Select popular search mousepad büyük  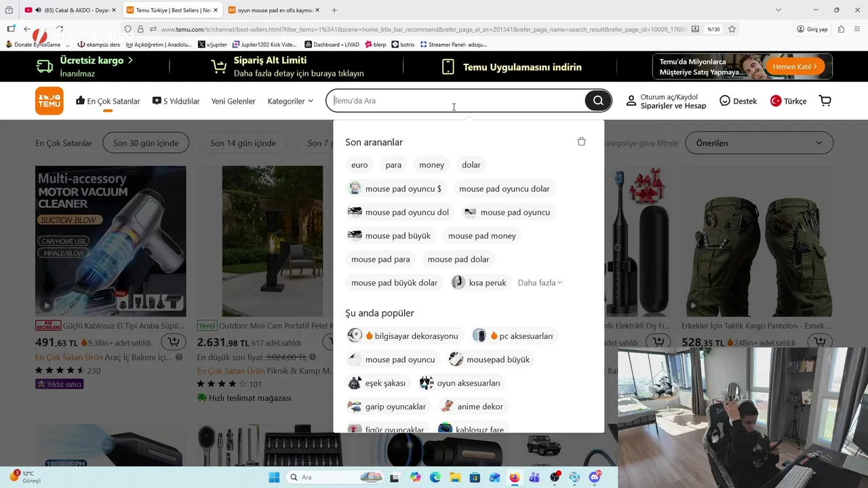point(491,359)
